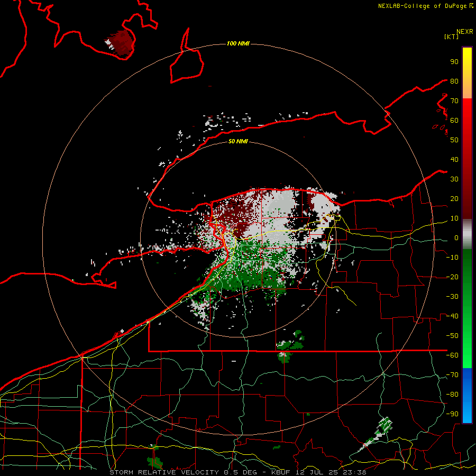Select the 70 value on the velocity scale
The height and width of the screenshot is (476, 476).
pos(454,101)
